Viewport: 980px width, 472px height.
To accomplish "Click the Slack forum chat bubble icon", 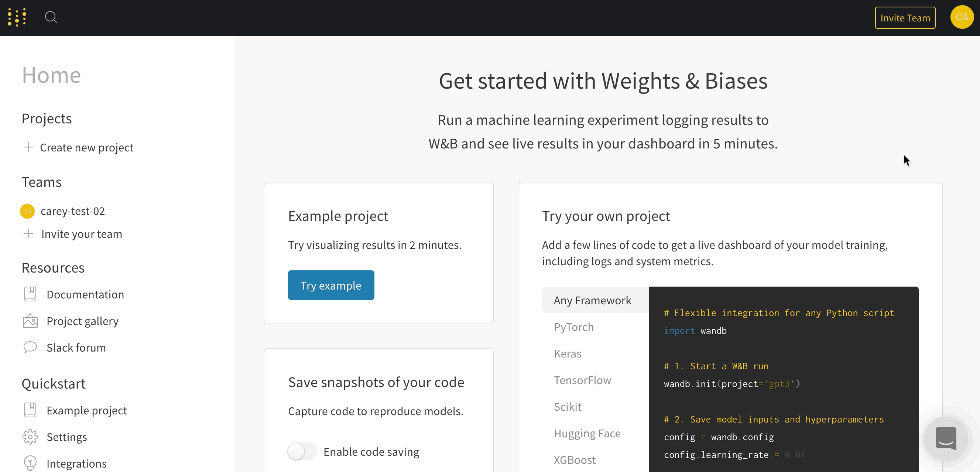I will click(x=30, y=347).
